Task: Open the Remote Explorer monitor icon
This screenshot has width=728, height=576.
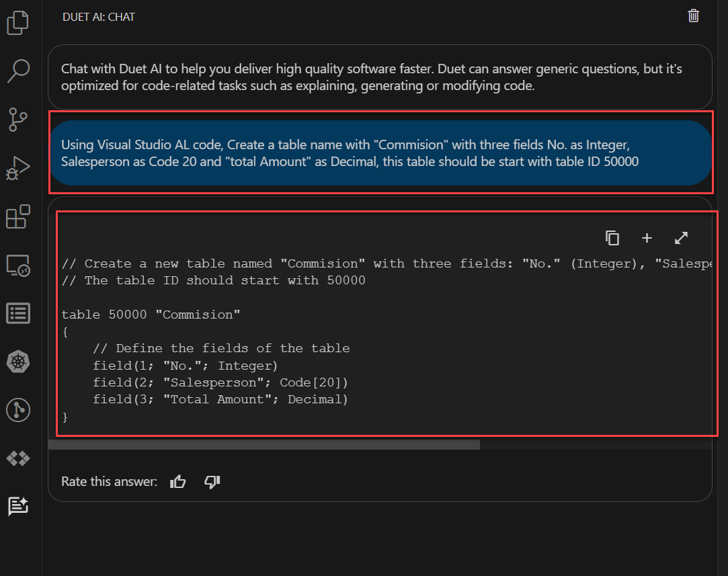Action: (x=18, y=265)
